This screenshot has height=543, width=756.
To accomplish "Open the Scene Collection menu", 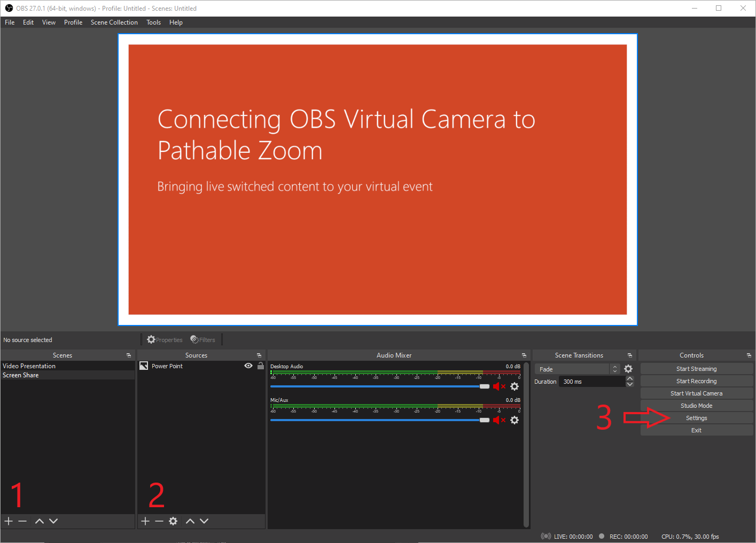I will (114, 22).
